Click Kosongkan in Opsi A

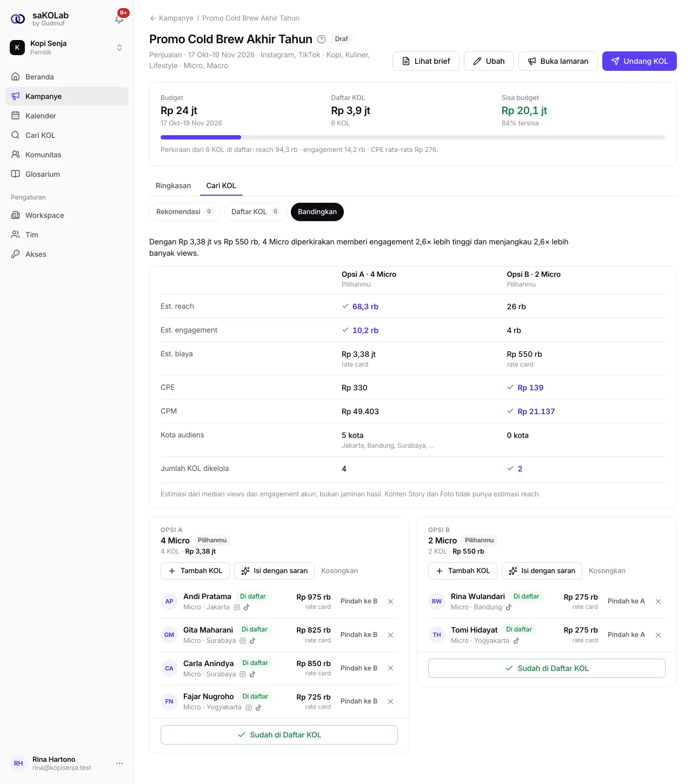tap(340, 571)
